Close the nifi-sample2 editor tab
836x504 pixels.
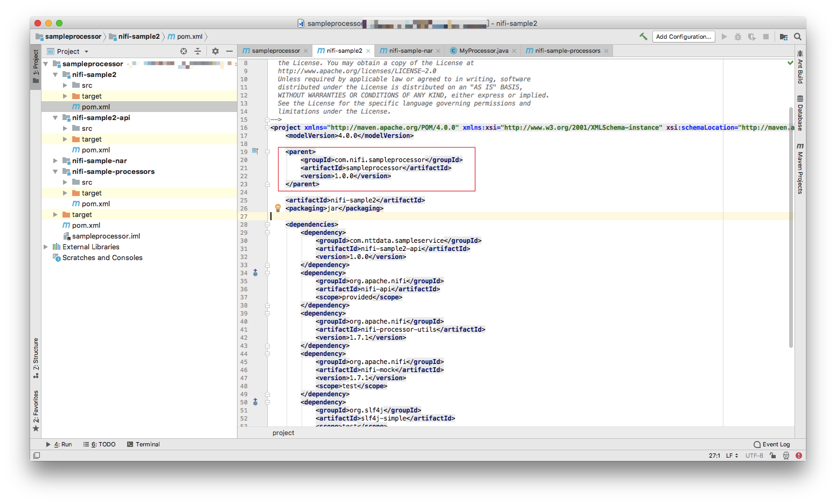pos(368,51)
